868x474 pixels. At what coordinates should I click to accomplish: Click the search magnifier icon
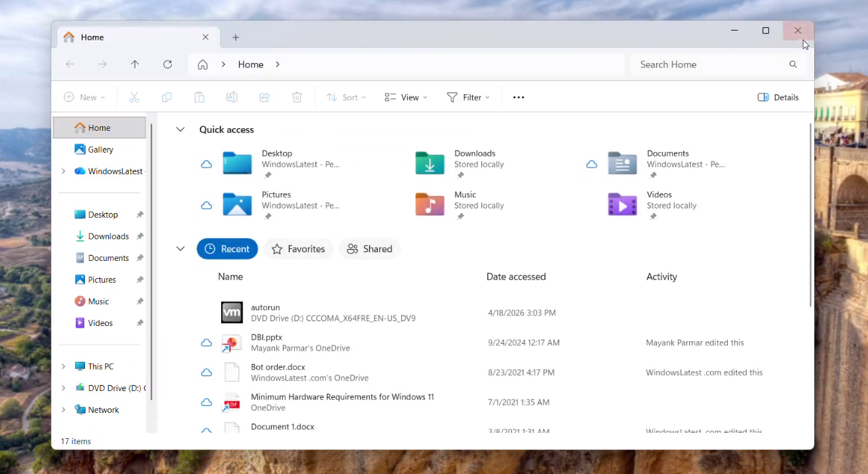pyautogui.click(x=793, y=64)
